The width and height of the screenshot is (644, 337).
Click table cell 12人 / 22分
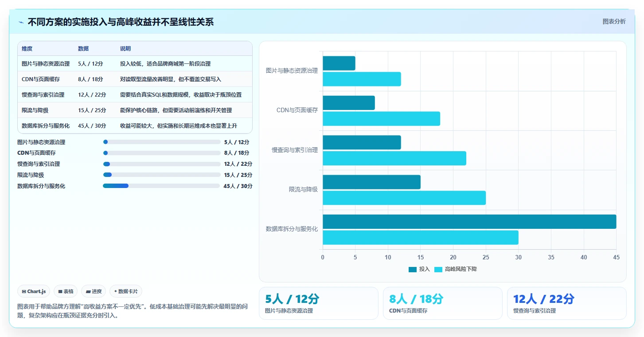coord(92,95)
